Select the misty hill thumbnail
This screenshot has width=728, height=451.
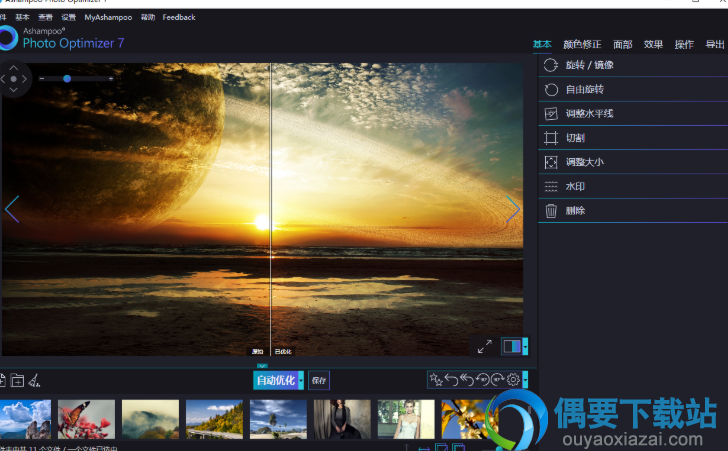pyautogui.click(x=150, y=419)
